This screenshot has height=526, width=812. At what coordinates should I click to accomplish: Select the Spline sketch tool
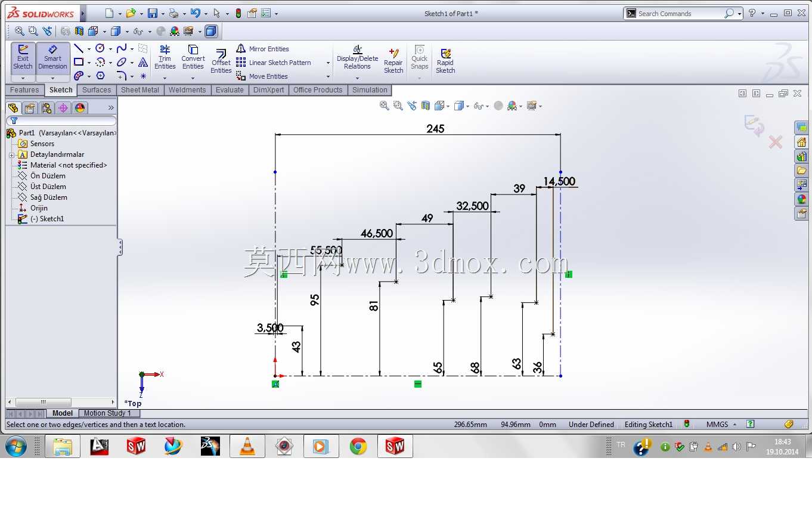(122, 48)
